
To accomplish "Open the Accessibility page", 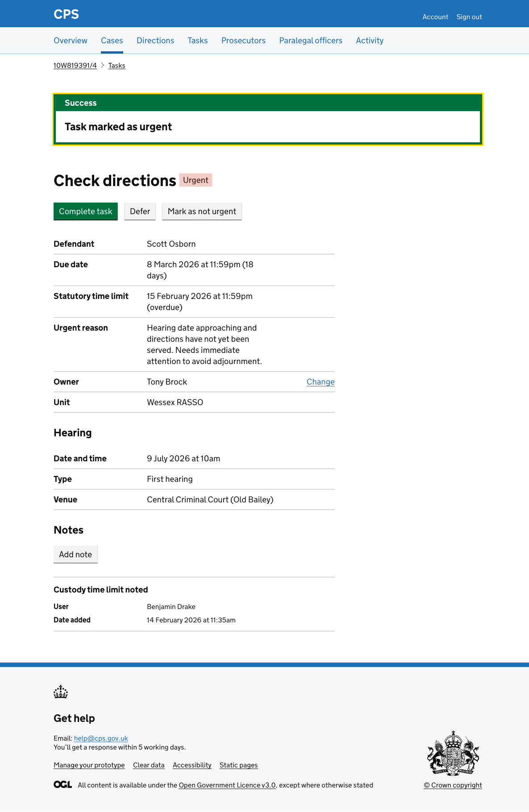I will coord(192,765).
